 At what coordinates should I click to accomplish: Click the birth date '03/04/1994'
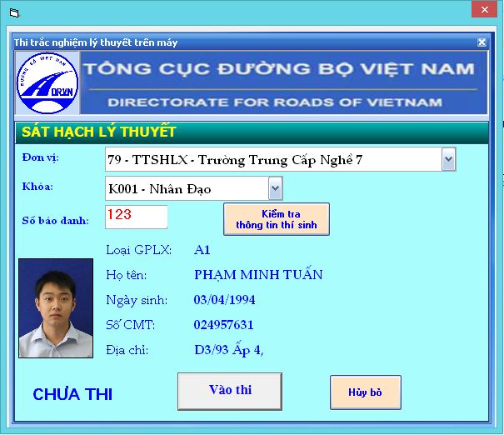pos(224,300)
